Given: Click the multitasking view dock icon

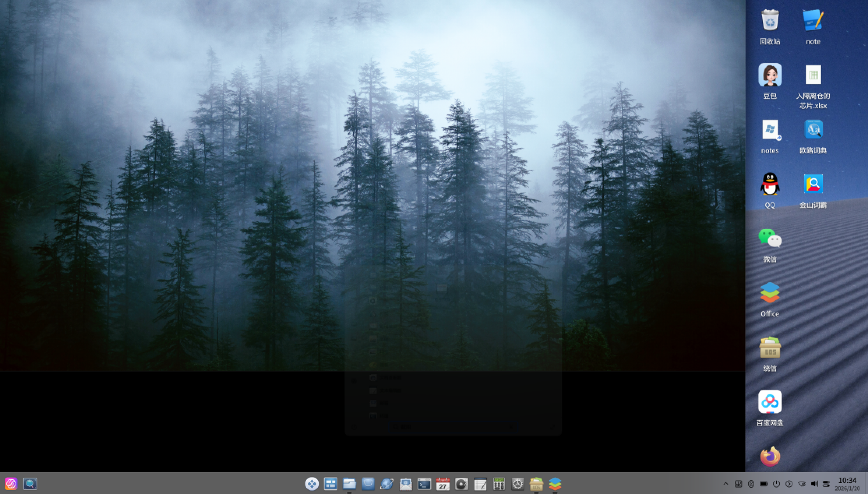Looking at the screenshot, I should click(x=330, y=484).
